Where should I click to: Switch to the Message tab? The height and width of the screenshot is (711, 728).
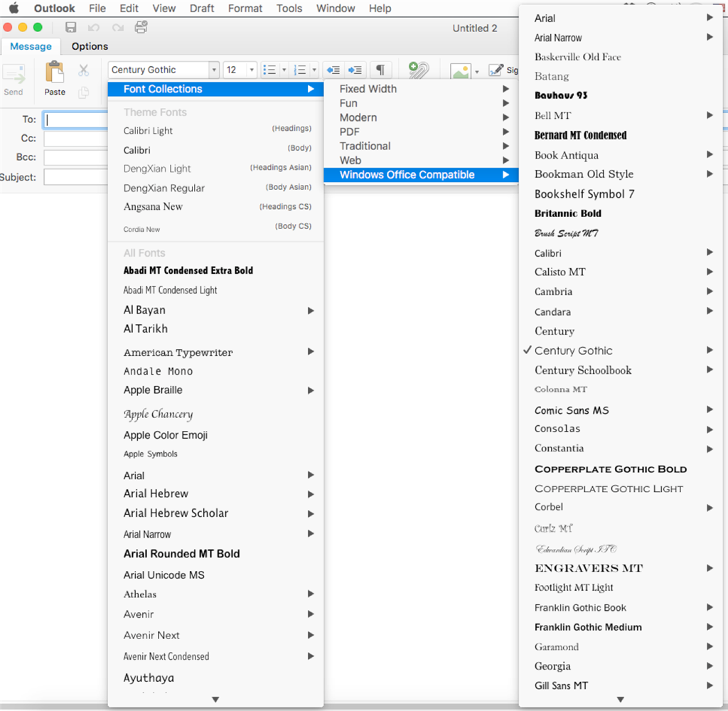click(x=31, y=46)
